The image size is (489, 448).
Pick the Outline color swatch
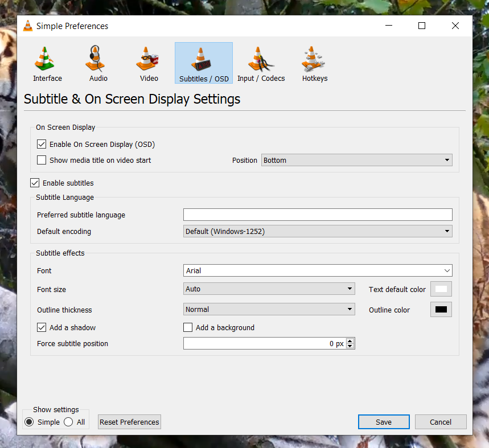coord(441,309)
